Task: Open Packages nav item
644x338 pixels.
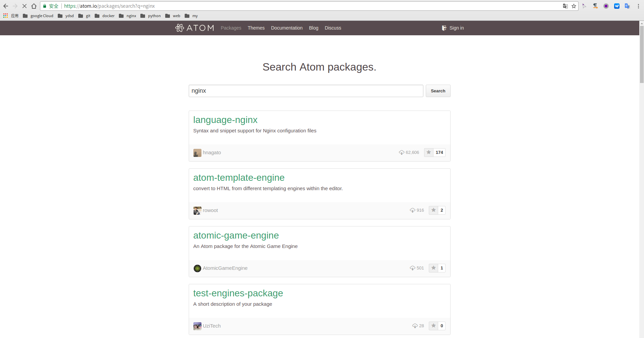Action: point(231,28)
